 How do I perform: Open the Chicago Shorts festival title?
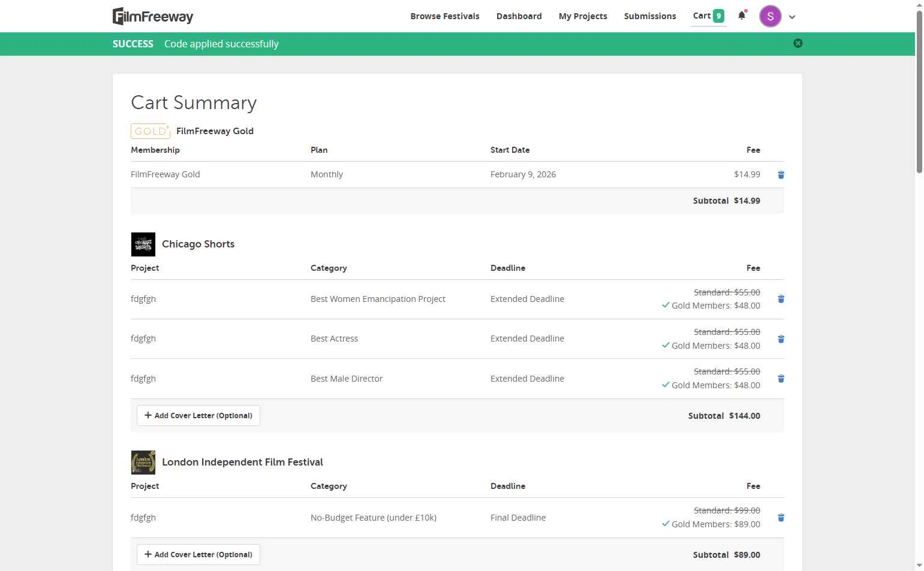pyautogui.click(x=198, y=244)
